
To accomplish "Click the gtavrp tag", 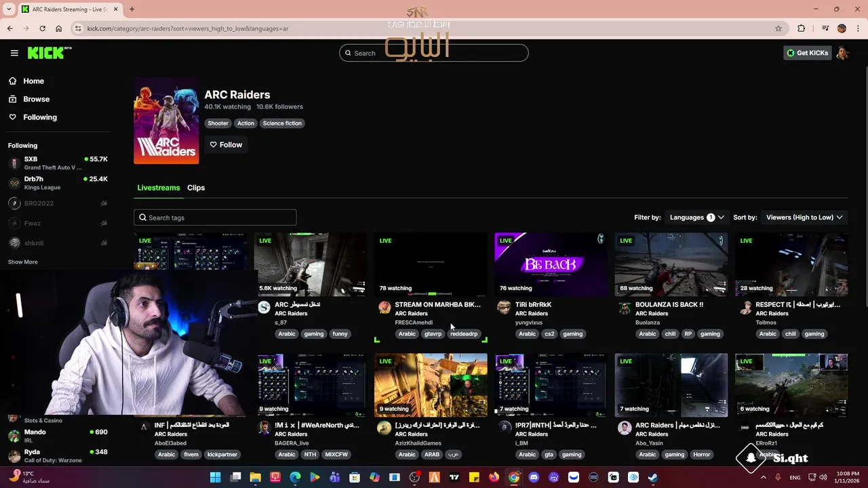I will coord(433,333).
